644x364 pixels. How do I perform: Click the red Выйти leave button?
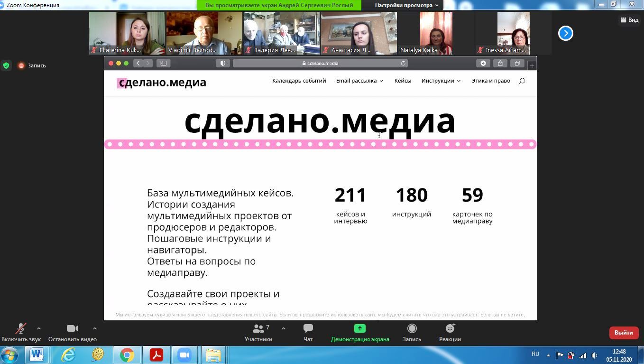(624, 333)
